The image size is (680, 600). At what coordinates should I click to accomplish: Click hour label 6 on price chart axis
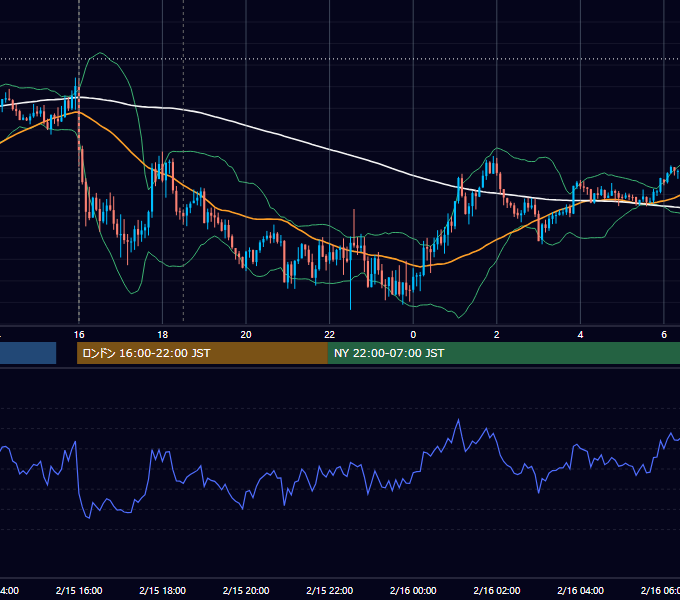point(664,335)
